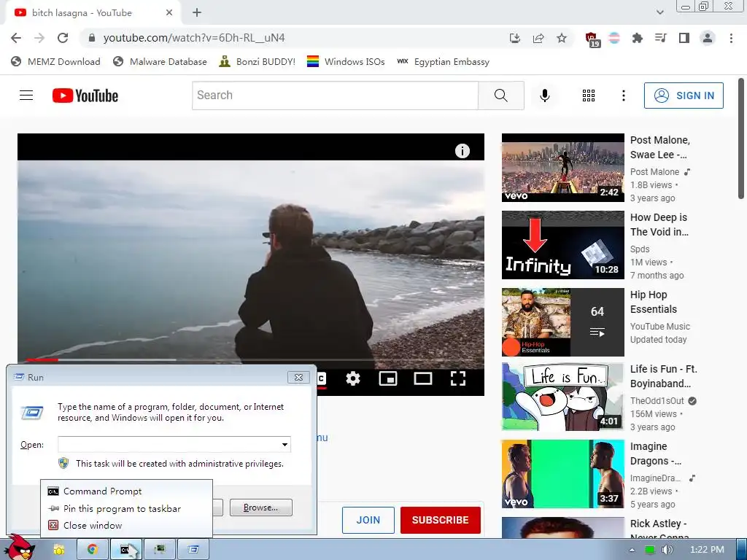Viewport: 747px width, 560px height.
Task: Expand the Run dialog Open dropdown
Action: pos(285,445)
